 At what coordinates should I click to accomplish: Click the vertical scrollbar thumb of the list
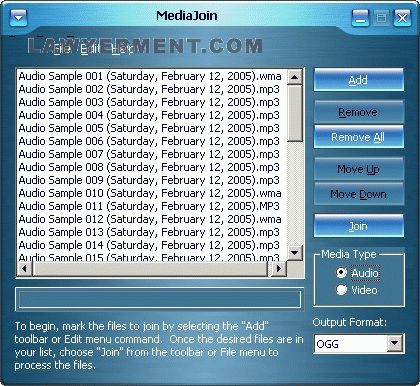point(294,113)
